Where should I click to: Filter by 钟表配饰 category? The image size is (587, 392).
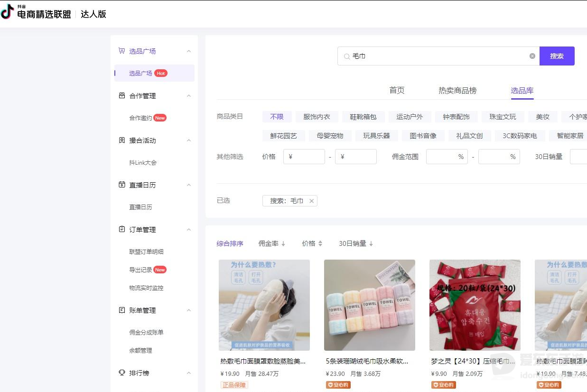(x=456, y=117)
